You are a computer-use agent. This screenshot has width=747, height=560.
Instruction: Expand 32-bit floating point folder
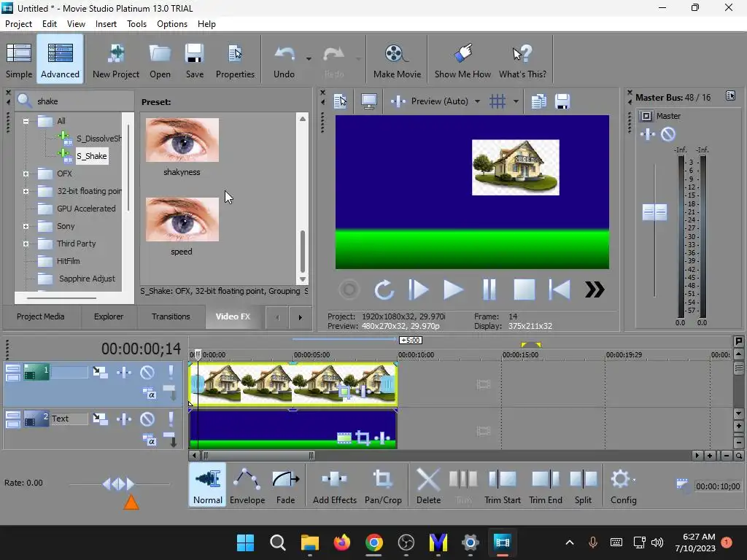tap(26, 192)
